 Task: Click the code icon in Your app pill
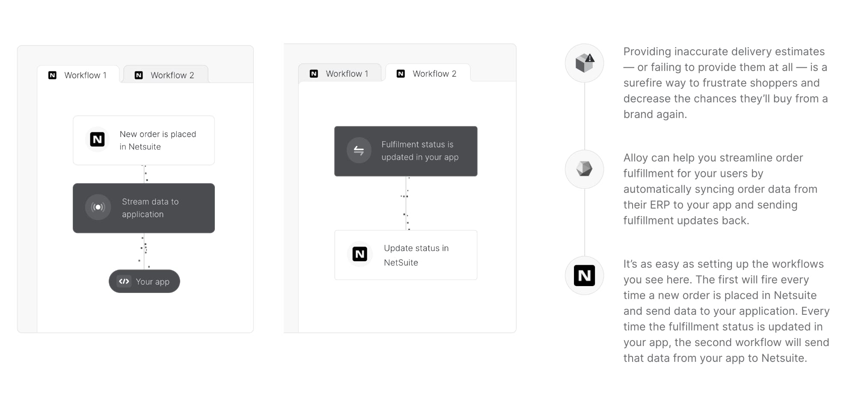coord(124,281)
